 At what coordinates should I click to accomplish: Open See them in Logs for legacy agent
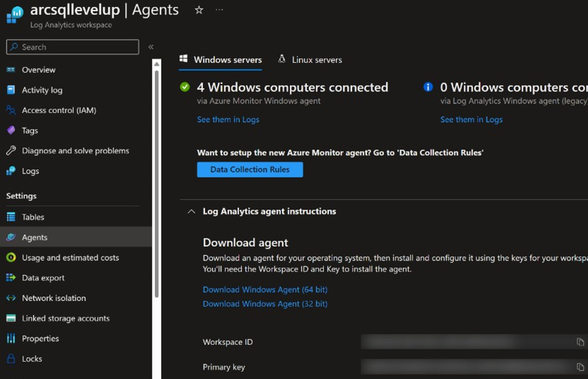point(471,119)
